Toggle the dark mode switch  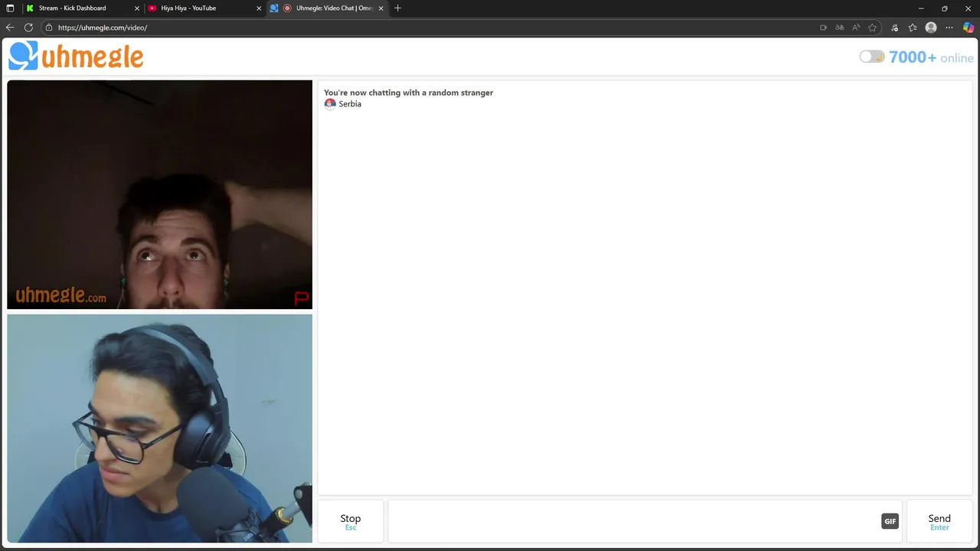click(872, 57)
